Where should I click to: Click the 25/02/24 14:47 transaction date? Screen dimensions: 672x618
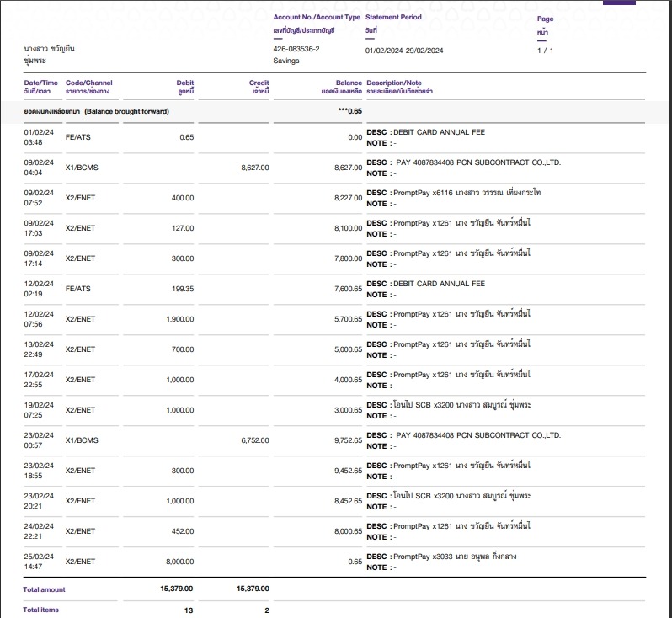click(x=39, y=562)
